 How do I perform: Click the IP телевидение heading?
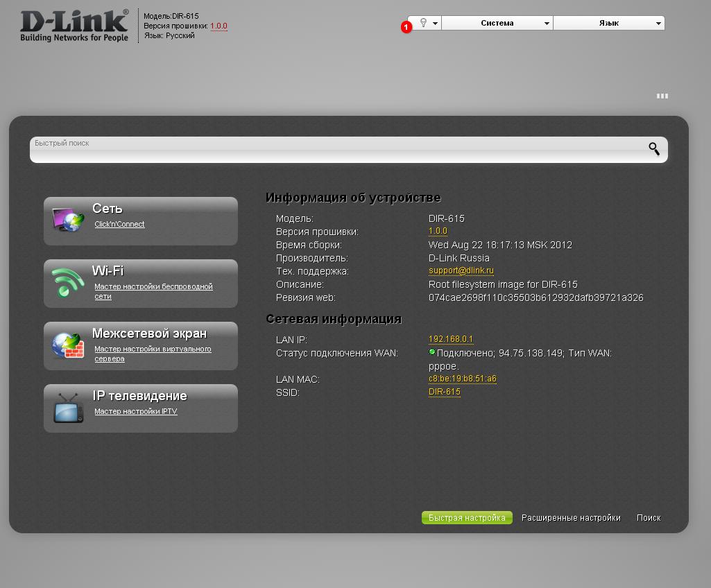click(x=139, y=396)
